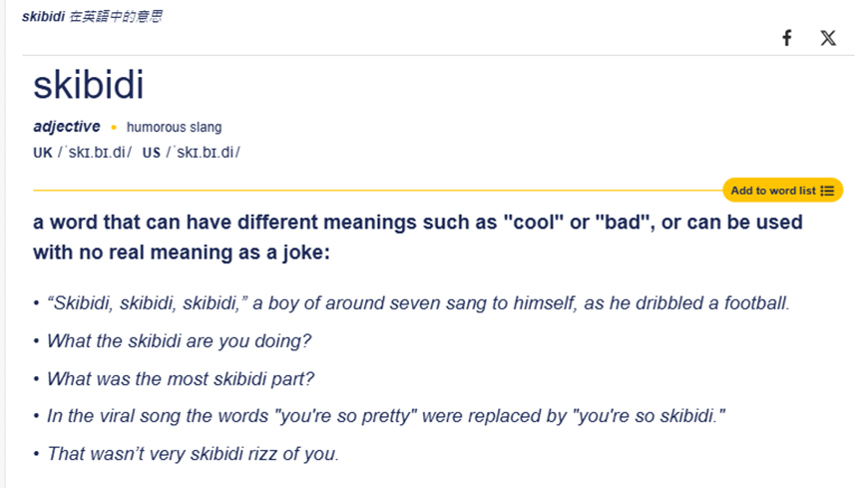Click the US pronunciation transcription
Image resolution: width=868 pixels, height=488 pixels.
204,153
